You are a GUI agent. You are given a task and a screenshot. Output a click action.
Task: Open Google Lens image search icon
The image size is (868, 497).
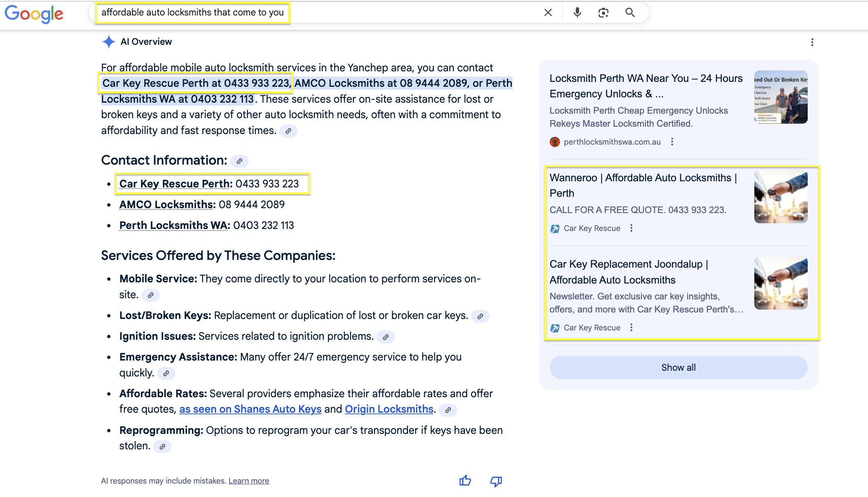tap(603, 13)
